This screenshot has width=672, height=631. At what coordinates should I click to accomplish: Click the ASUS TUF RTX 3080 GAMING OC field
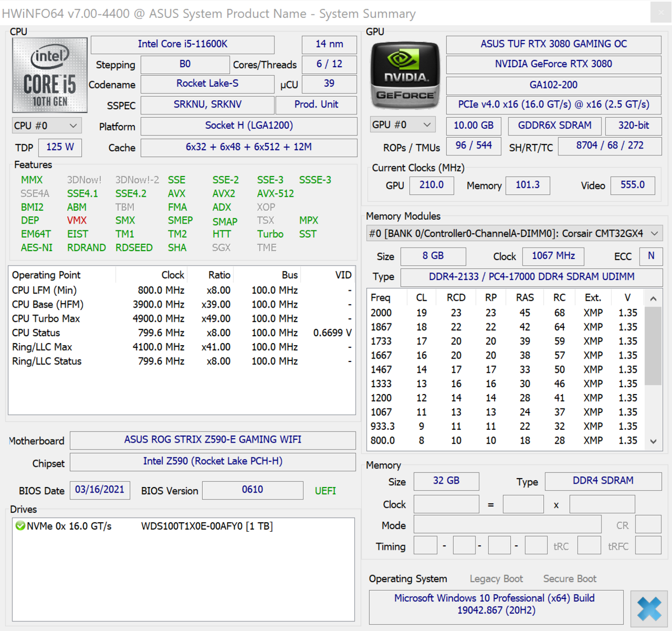(554, 44)
